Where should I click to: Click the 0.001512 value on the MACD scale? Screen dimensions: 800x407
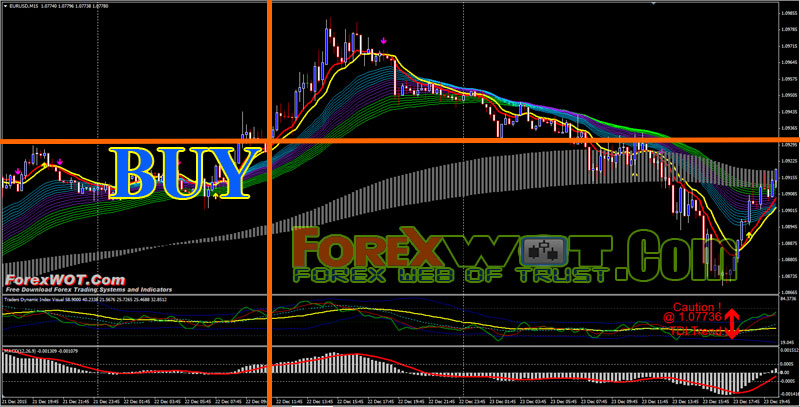coord(789,351)
